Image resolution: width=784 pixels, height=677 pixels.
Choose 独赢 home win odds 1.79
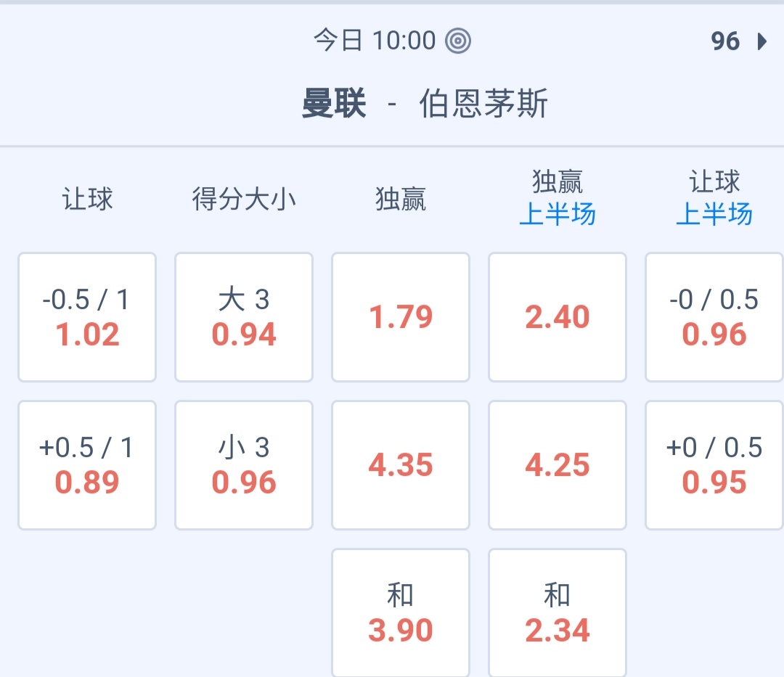coord(401,317)
